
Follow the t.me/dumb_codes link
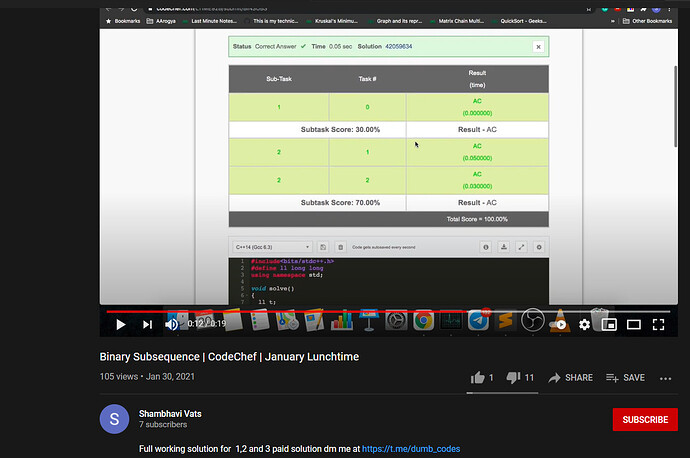[411, 449]
